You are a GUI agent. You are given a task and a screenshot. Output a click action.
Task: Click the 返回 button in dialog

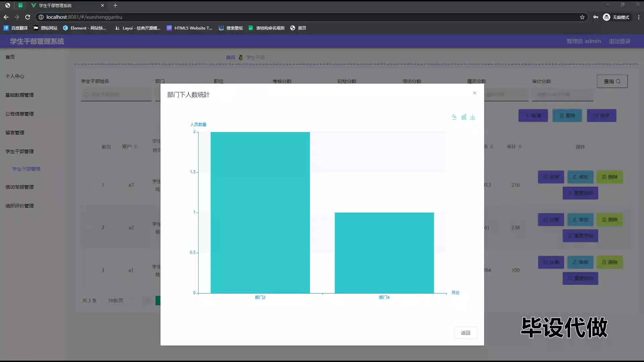(465, 333)
